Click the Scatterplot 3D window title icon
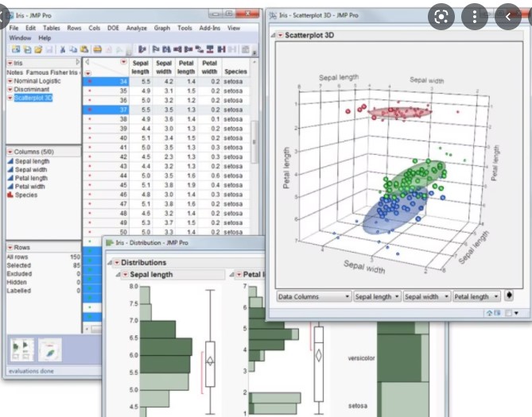Image resolution: width=532 pixels, height=417 pixels. (273, 15)
